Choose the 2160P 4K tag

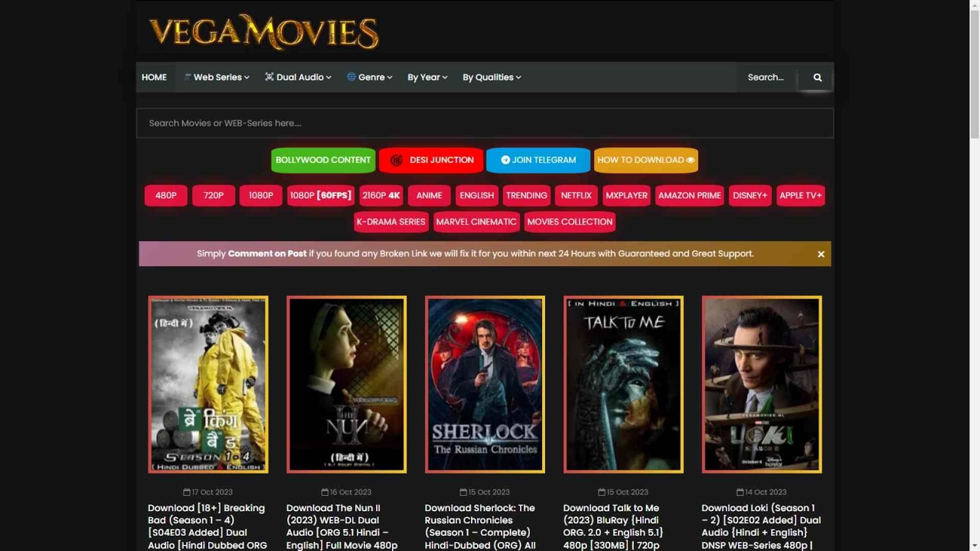381,195
